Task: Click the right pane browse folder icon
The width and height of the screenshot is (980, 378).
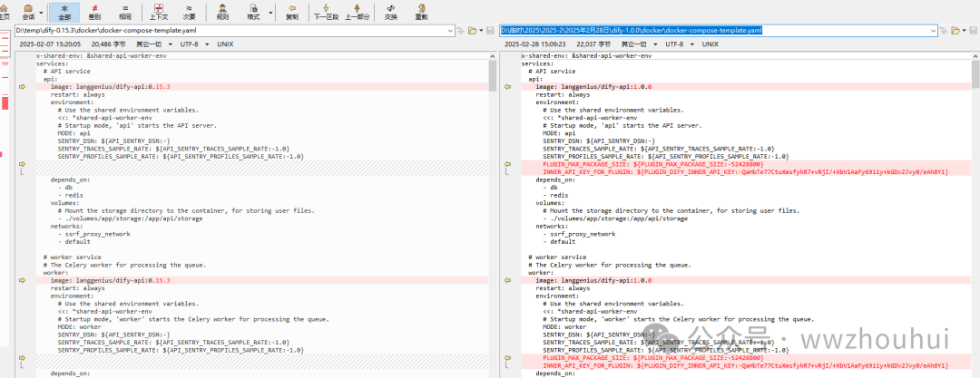Action: pyautogui.click(x=955, y=31)
